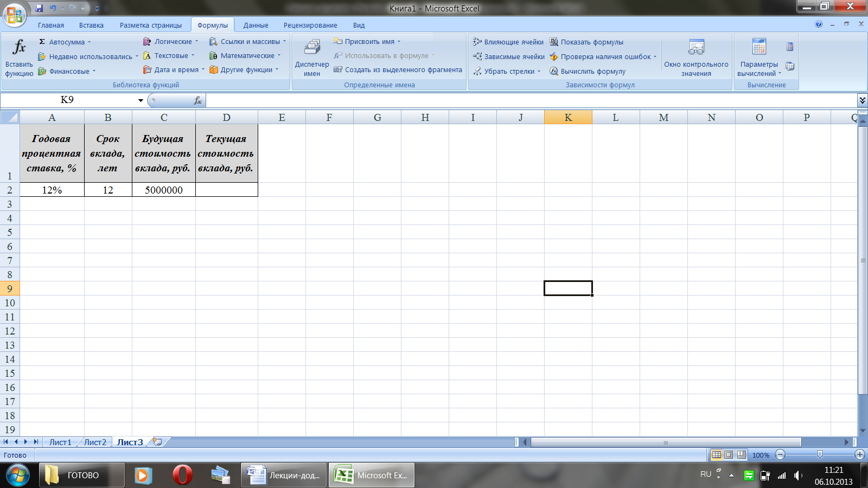Open the ГОТОВО folder taskbar button
This screenshot has width=868, height=488.
tap(82, 475)
